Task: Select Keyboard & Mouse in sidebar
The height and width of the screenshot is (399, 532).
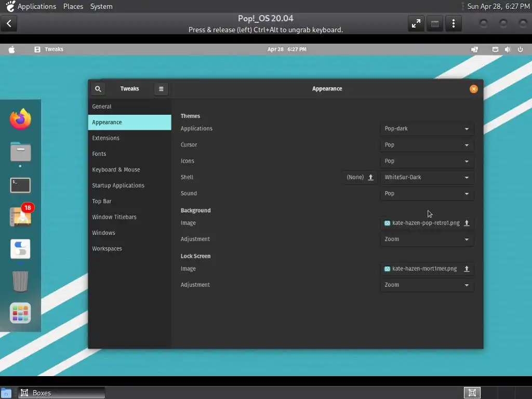Action: click(129, 170)
